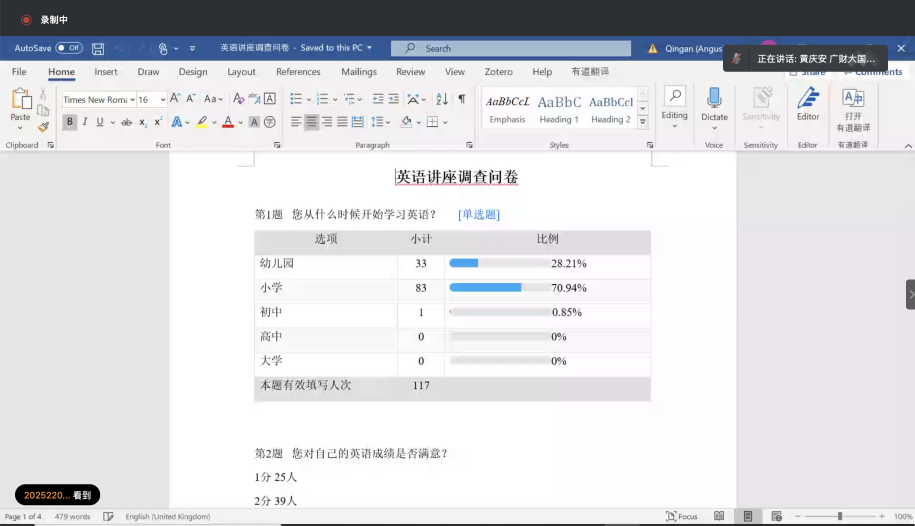
Task: Toggle the AutoSave switch
Action: [68, 48]
